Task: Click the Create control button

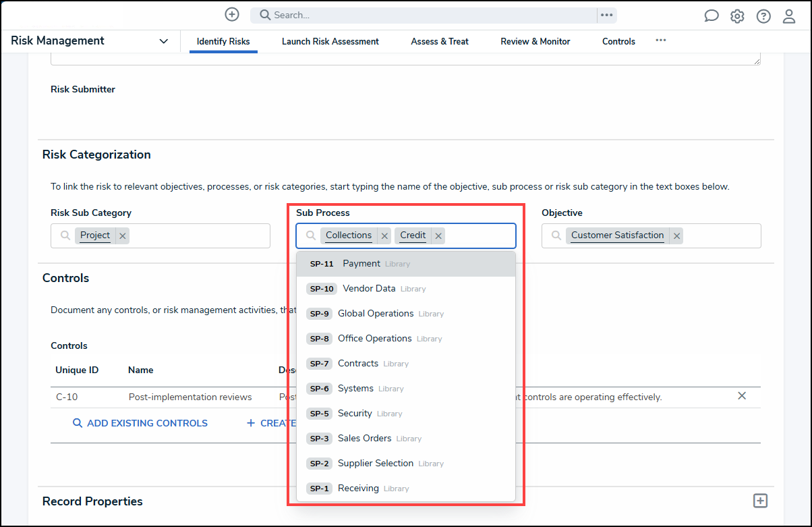Action: pyautogui.click(x=272, y=423)
